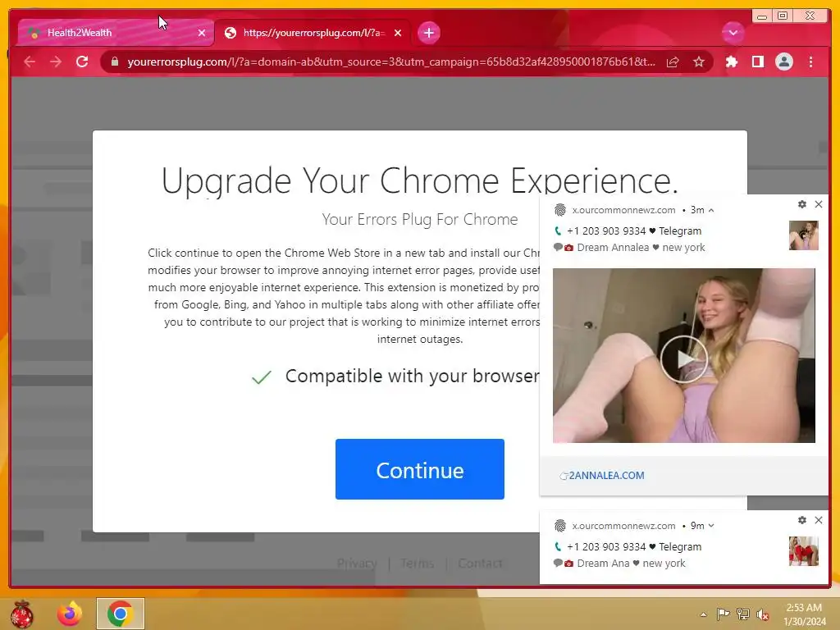Open Action Center flag icon

[724, 614]
